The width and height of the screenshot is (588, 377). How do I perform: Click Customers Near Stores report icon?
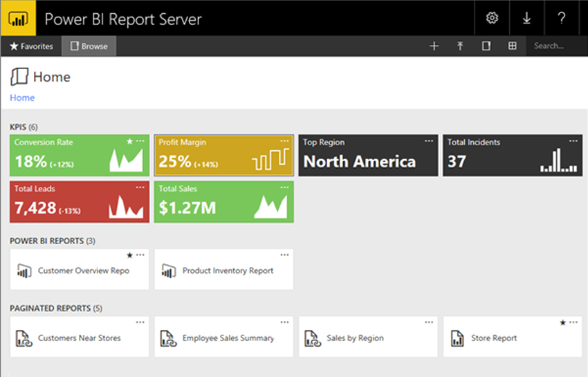[x=24, y=338]
